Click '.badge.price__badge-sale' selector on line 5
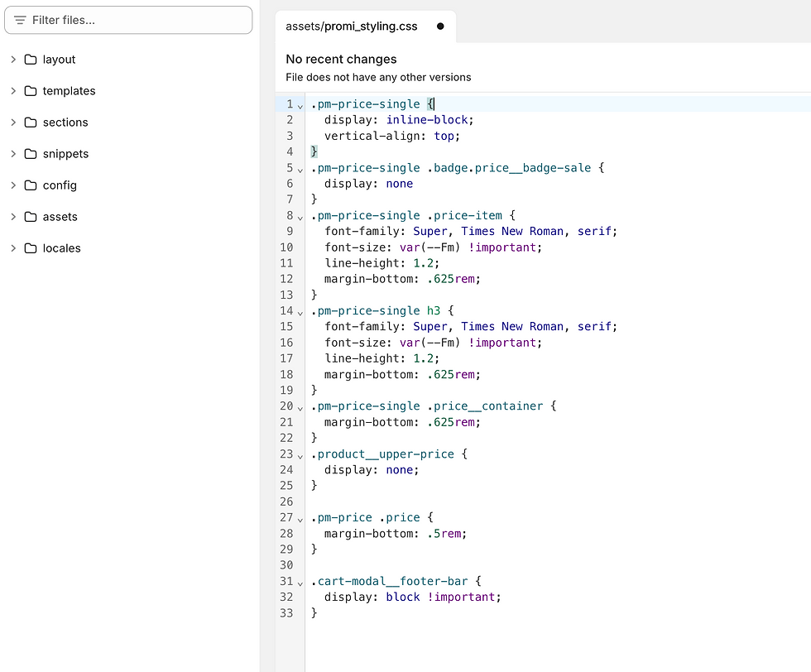This screenshot has width=811, height=672. coord(510,168)
